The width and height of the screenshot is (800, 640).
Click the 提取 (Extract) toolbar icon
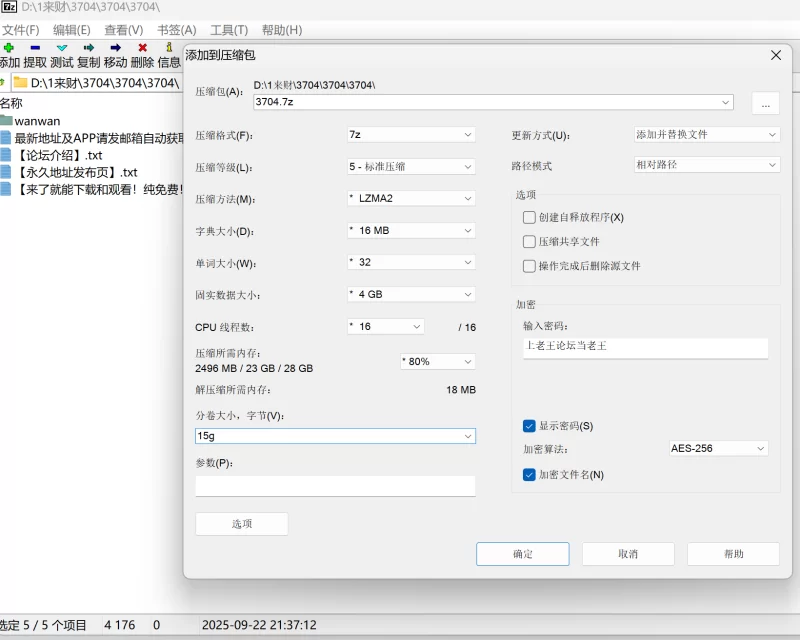(35, 47)
